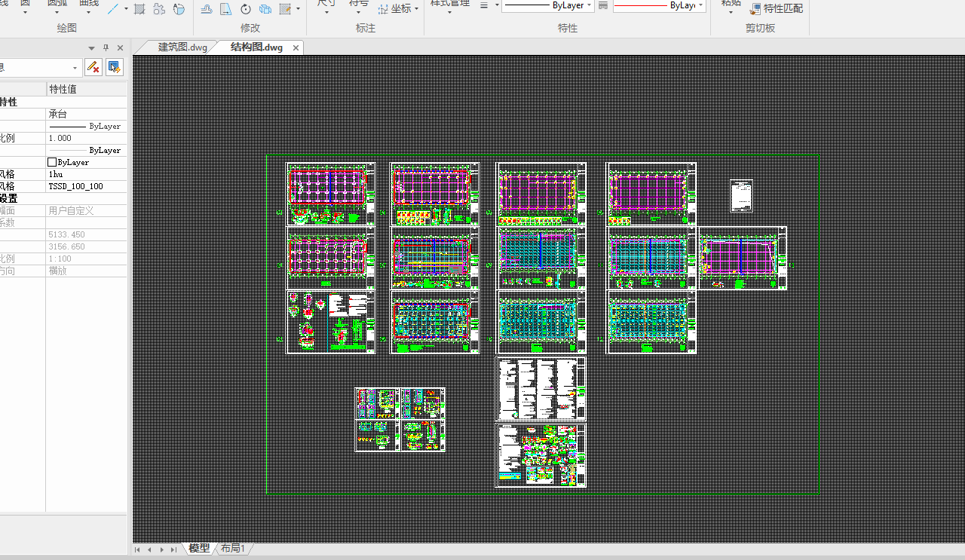Screen dimensions: 965x560
Task: Select the 模型 model tab
Action: [199, 549]
